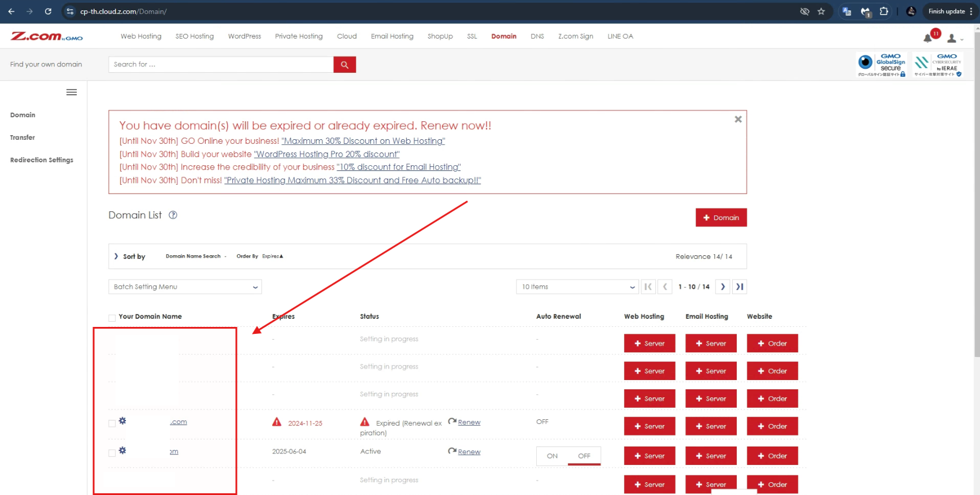This screenshot has width=980, height=495.
Task: Open the SSL menu
Action: coord(472,36)
